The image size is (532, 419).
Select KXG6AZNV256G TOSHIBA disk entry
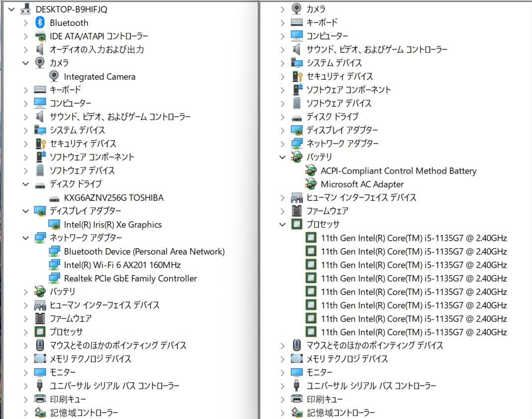coord(113,198)
